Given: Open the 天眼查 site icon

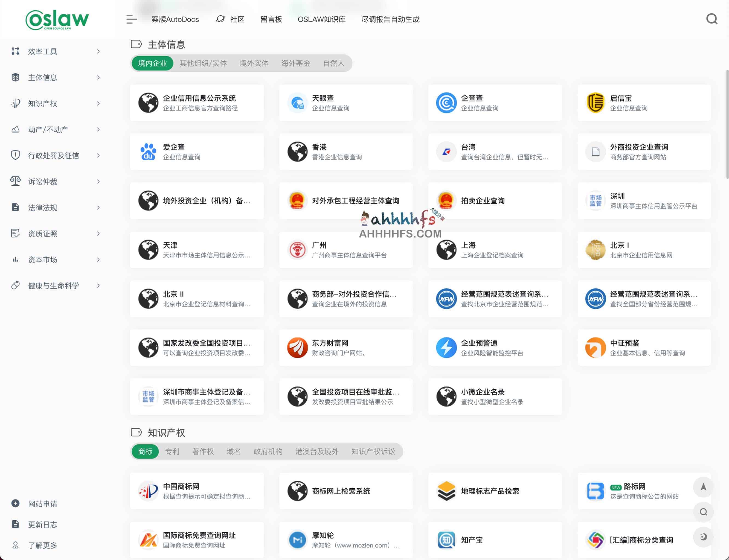Looking at the screenshot, I should pos(297,103).
